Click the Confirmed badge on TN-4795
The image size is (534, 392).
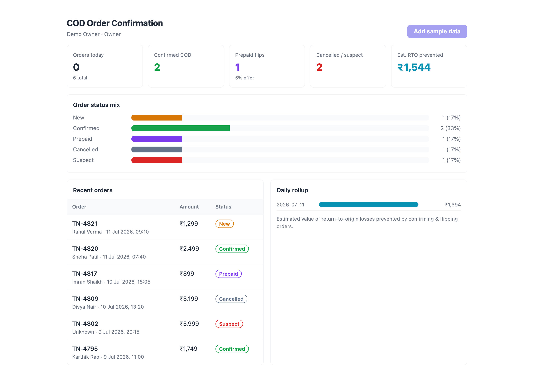[232, 349]
